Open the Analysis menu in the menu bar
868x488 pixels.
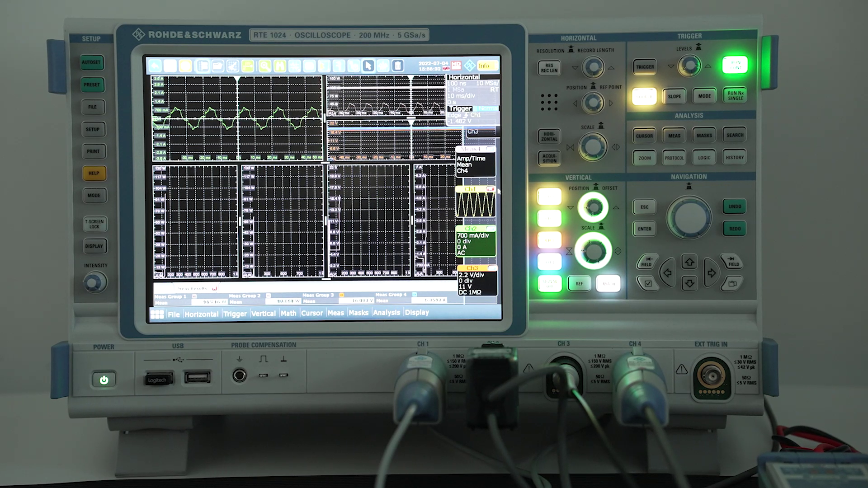386,313
